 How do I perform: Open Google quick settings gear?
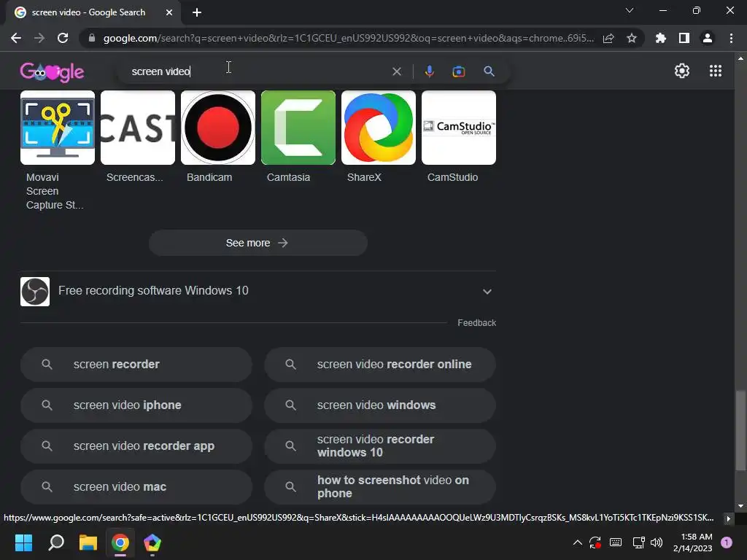click(682, 71)
